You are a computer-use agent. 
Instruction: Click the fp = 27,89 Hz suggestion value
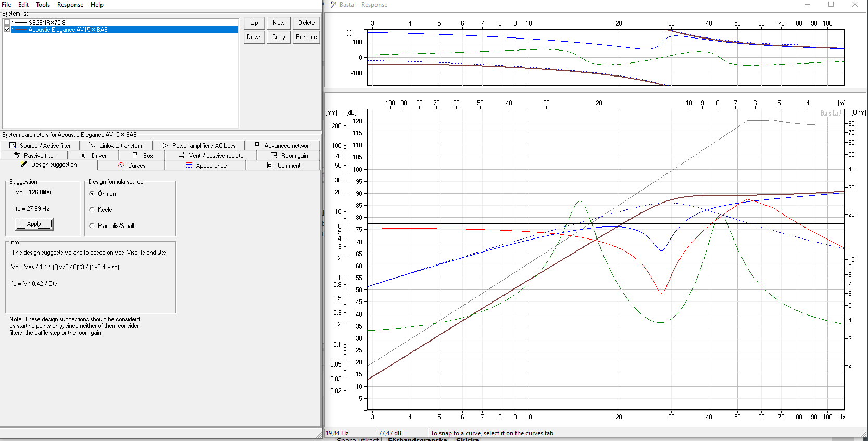tap(32, 209)
